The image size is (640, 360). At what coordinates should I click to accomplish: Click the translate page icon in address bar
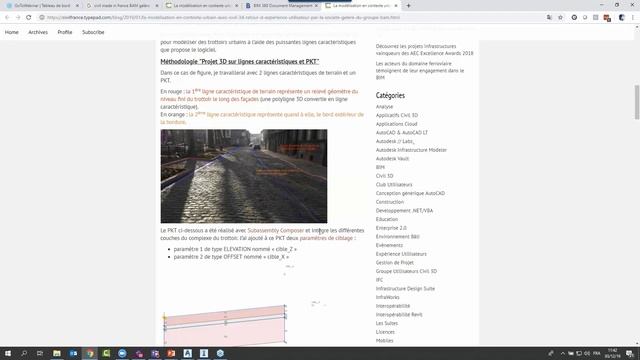point(549,18)
